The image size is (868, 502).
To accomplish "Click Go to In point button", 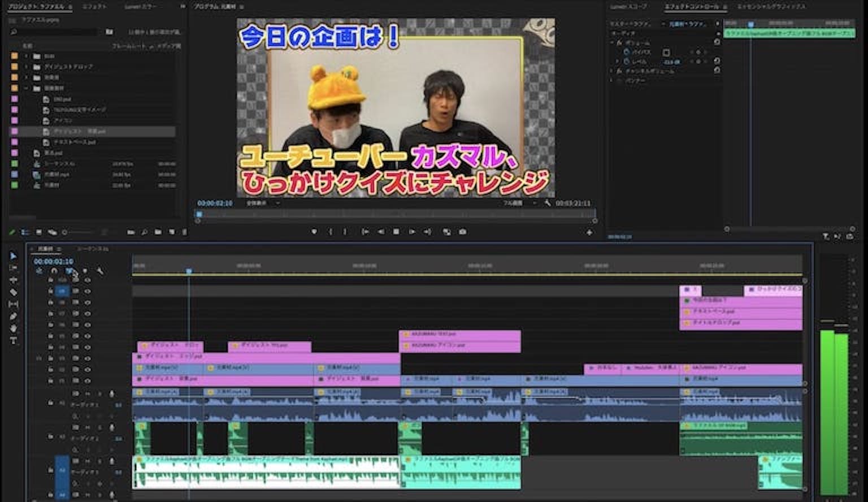I will (x=365, y=232).
